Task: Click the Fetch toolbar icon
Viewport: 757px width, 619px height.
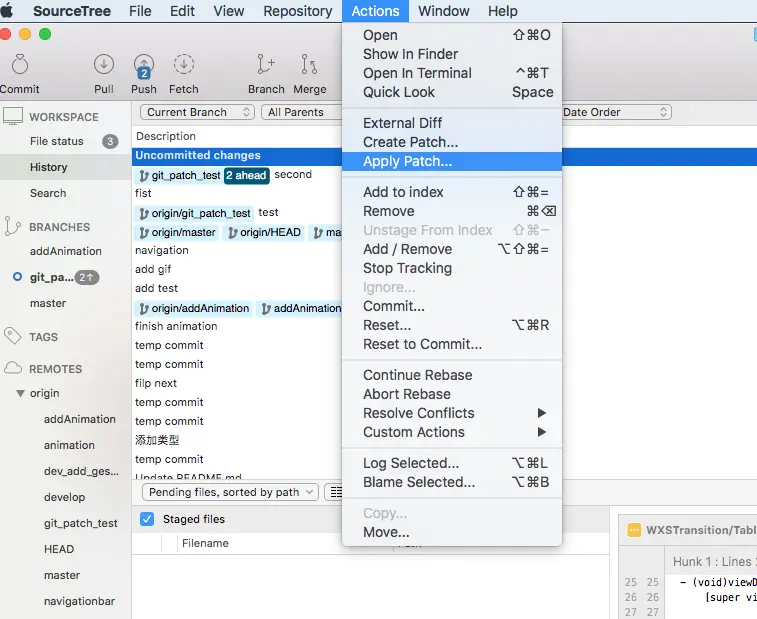Action: pyautogui.click(x=183, y=64)
